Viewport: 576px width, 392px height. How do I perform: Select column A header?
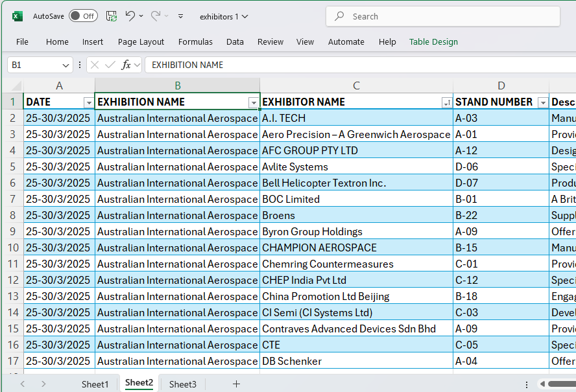pyautogui.click(x=59, y=86)
